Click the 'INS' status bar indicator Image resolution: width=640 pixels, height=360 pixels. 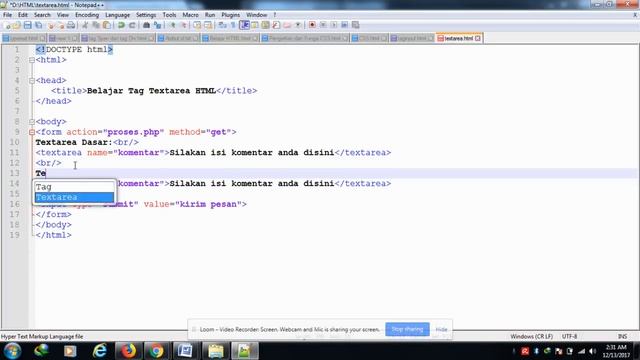click(x=622, y=337)
